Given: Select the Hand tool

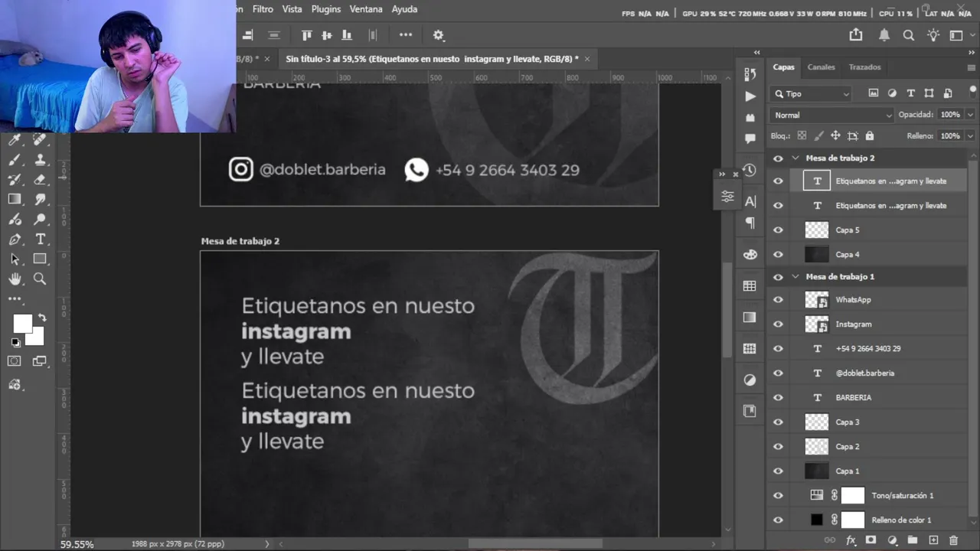Looking at the screenshot, I should coord(15,279).
